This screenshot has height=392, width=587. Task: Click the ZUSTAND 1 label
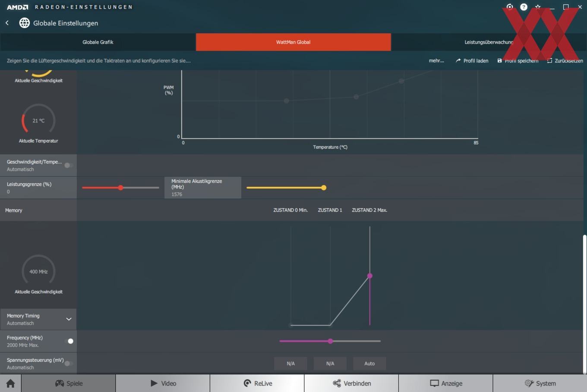pyautogui.click(x=330, y=210)
